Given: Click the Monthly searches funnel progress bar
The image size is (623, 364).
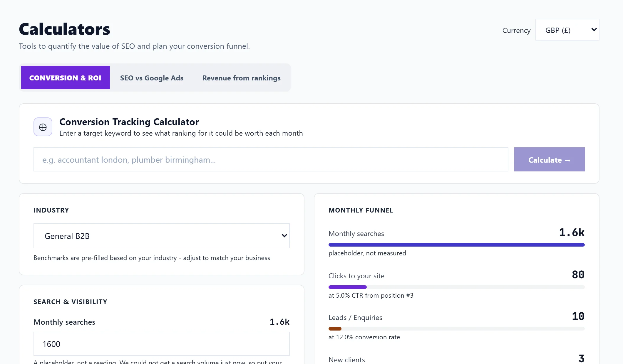Looking at the screenshot, I should pyautogui.click(x=456, y=245).
